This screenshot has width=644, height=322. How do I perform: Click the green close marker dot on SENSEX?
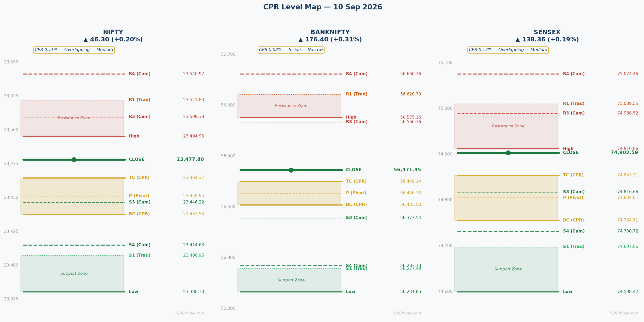tap(508, 153)
